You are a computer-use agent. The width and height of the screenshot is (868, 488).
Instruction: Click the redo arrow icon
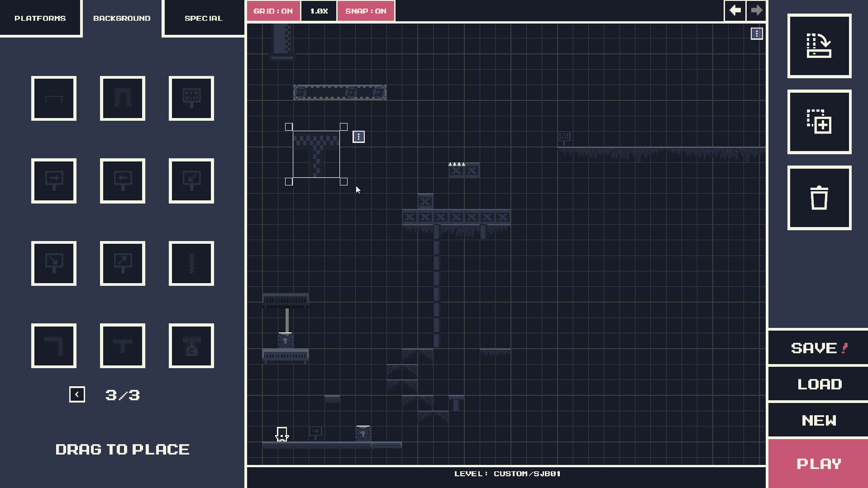point(755,10)
